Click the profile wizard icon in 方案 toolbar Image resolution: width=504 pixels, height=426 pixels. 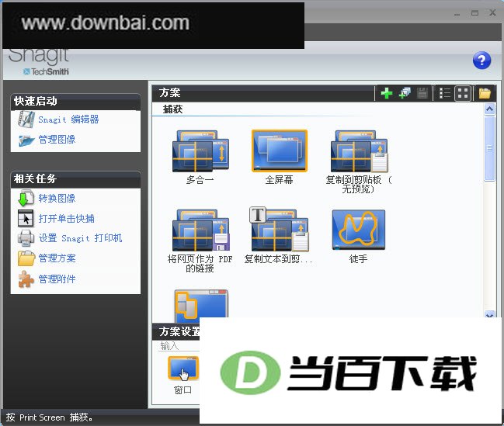coord(405,93)
